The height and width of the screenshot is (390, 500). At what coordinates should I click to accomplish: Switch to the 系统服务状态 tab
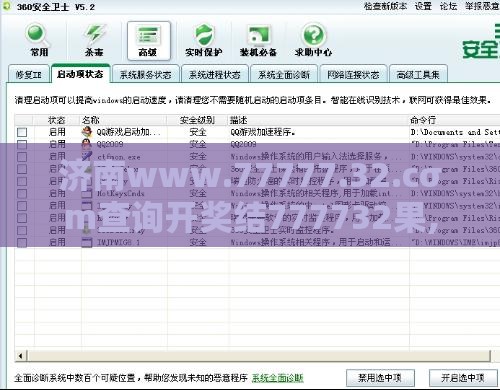[146, 74]
